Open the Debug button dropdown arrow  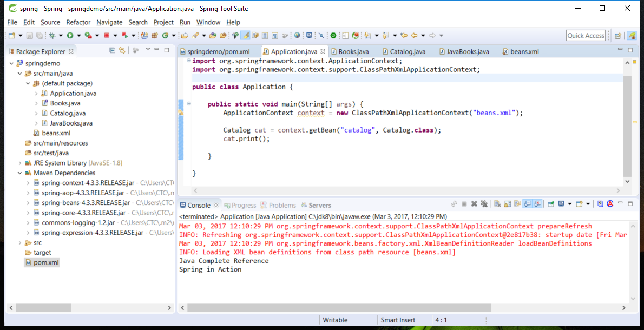[x=61, y=36]
